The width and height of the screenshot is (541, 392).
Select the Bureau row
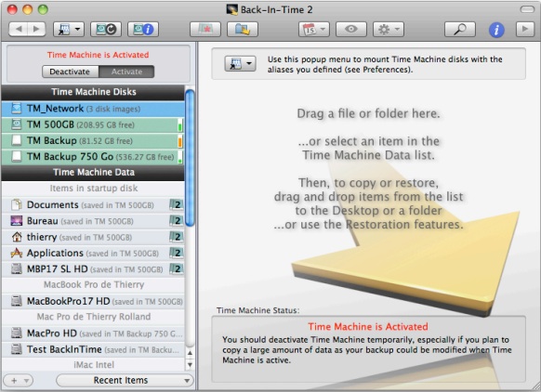[93, 221]
